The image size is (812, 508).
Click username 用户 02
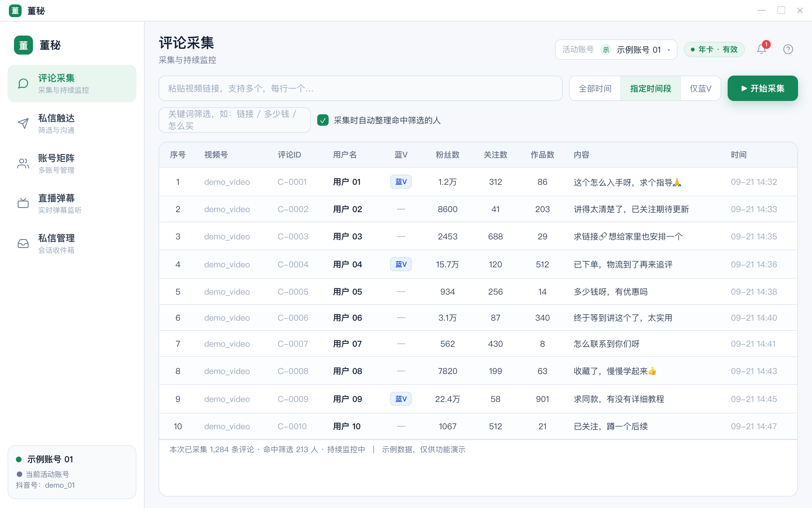pos(347,209)
